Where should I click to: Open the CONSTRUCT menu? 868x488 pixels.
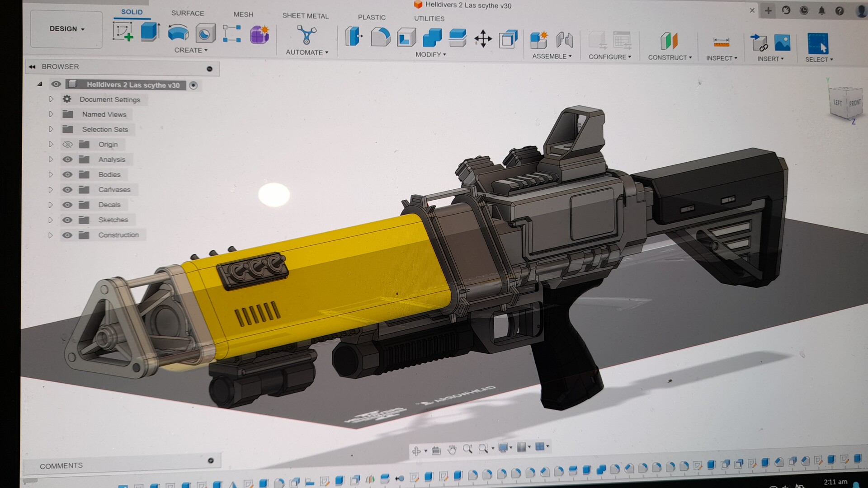670,57
